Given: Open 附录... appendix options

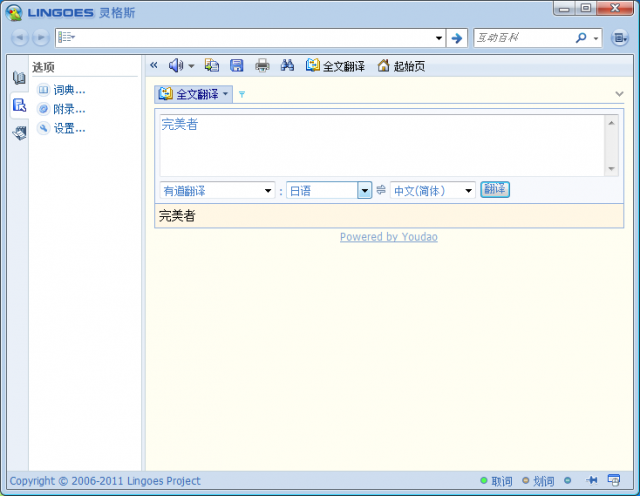Looking at the screenshot, I should [61, 109].
